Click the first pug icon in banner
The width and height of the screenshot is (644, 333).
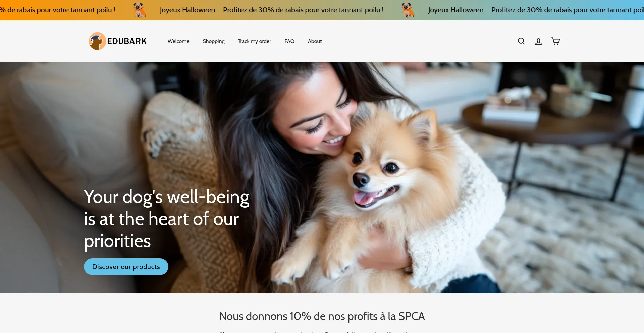[140, 10]
